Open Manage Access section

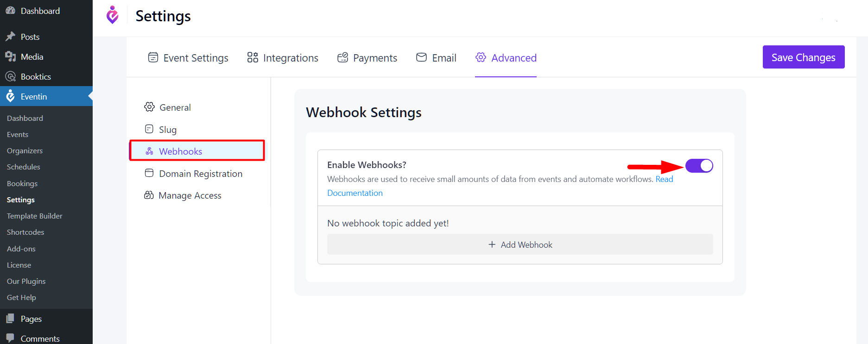click(183, 195)
